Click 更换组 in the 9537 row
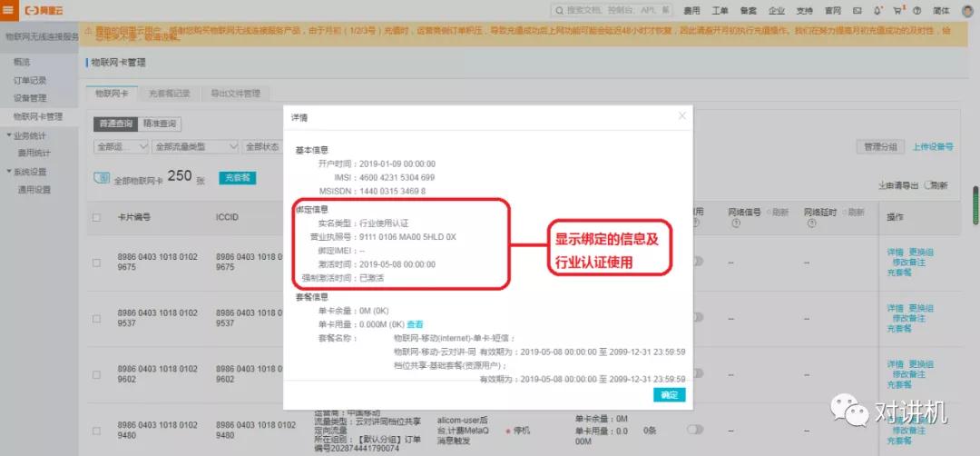 pyautogui.click(x=921, y=308)
